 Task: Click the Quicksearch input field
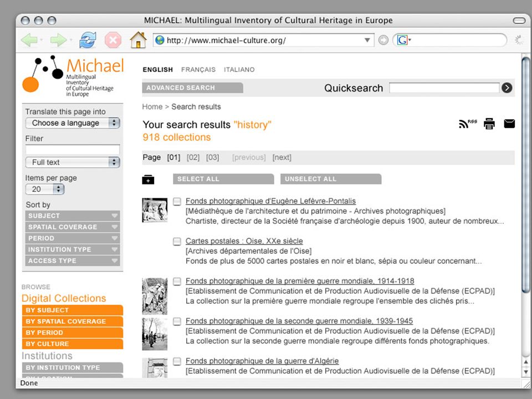coord(444,88)
